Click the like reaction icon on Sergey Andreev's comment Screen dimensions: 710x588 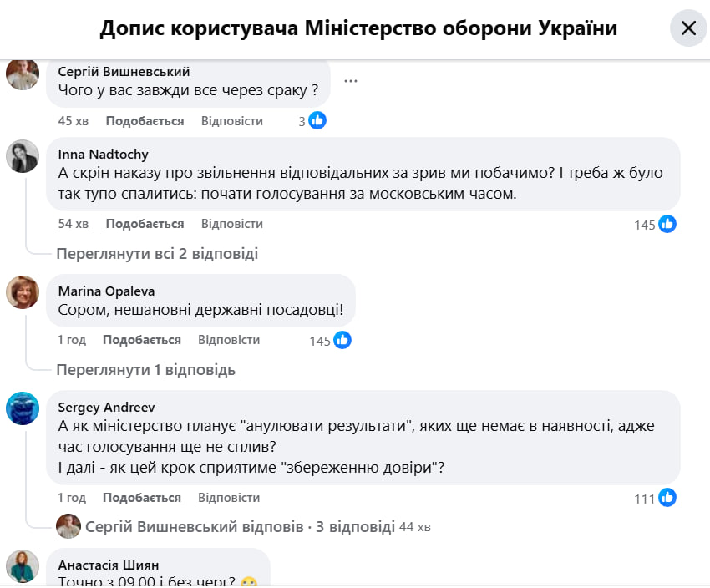667,498
